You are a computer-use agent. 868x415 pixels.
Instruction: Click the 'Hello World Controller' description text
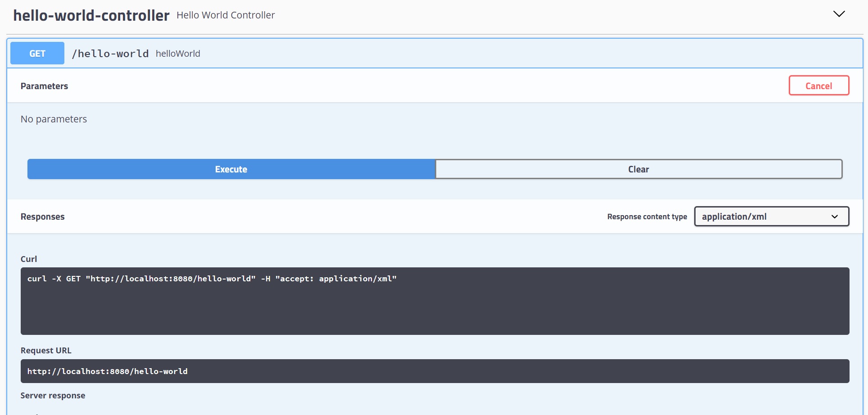(x=226, y=15)
